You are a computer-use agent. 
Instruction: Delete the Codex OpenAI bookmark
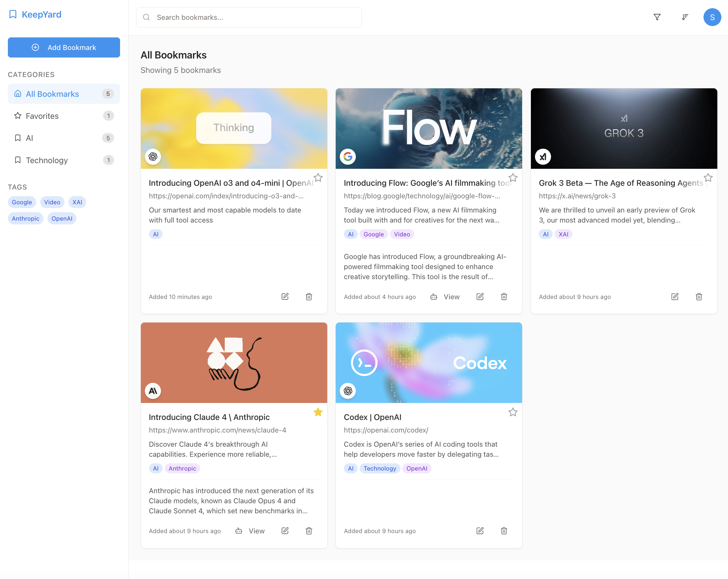504,531
